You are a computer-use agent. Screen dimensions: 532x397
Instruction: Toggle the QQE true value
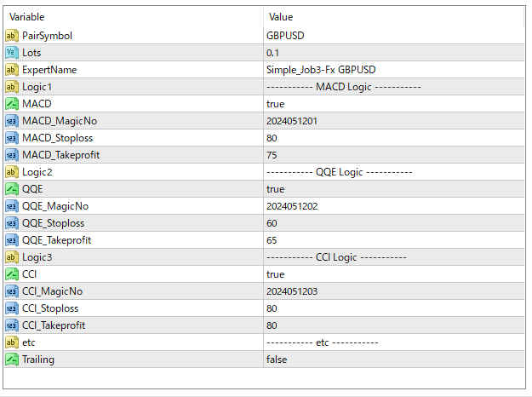[x=276, y=189]
